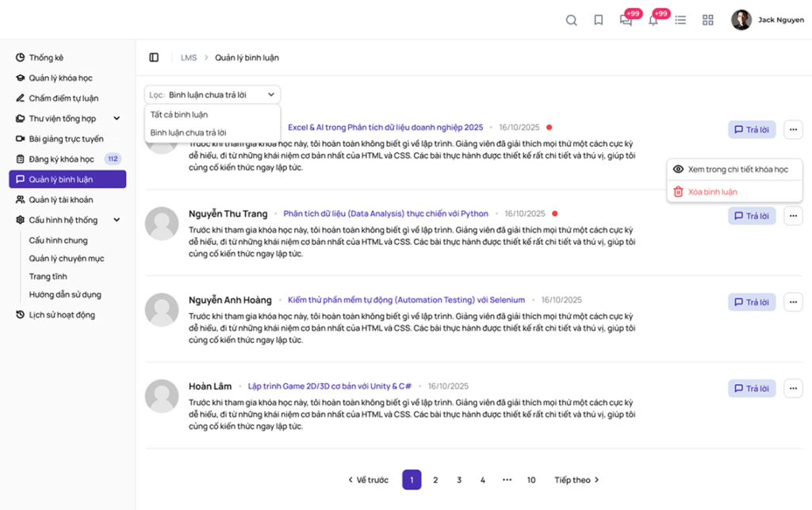
Task: Collapse Cấu hình hệ thống section
Action: coord(117,220)
